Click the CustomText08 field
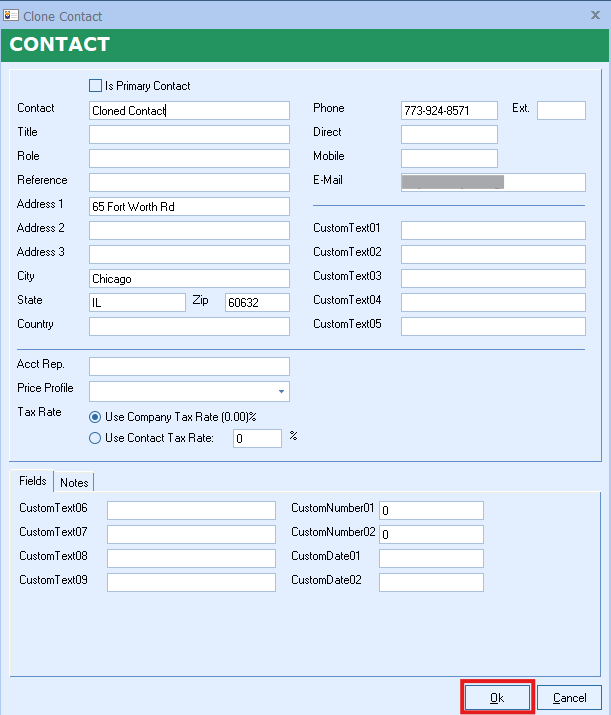The image size is (611, 715). 192,559
